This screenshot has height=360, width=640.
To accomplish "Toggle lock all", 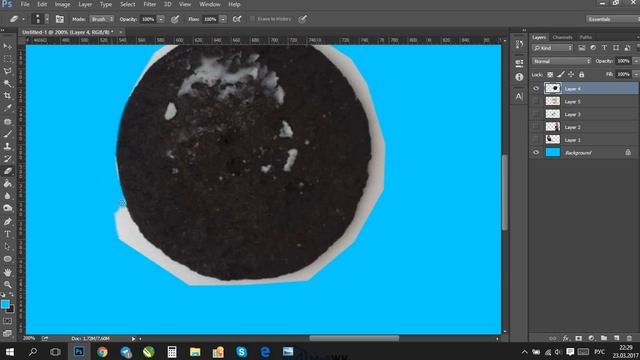I will pos(582,74).
